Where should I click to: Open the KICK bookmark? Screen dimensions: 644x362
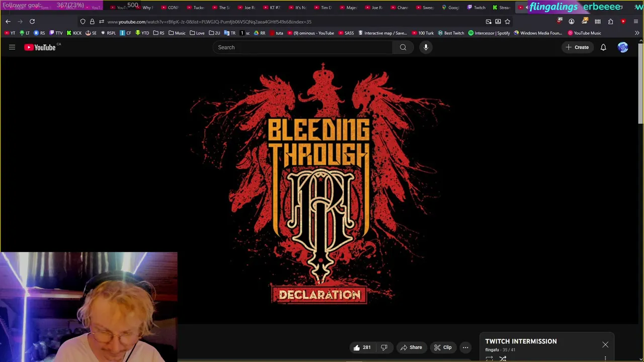tap(74, 33)
